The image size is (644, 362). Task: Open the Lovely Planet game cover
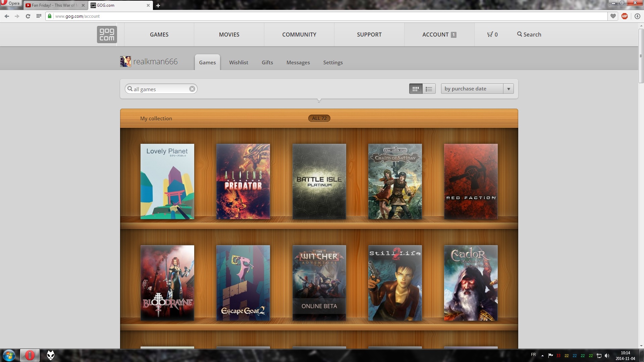point(167,182)
